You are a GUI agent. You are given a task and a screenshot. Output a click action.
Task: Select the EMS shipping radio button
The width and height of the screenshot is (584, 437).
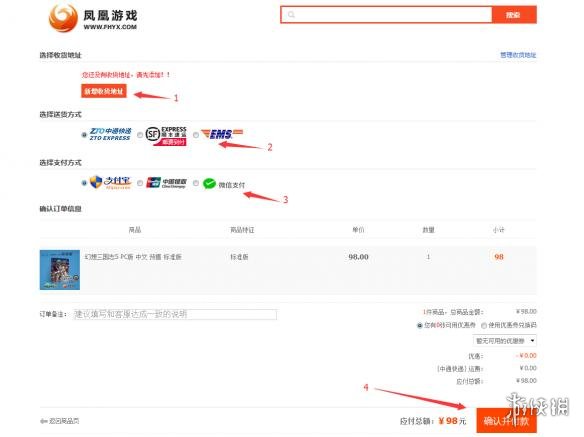[x=196, y=135]
